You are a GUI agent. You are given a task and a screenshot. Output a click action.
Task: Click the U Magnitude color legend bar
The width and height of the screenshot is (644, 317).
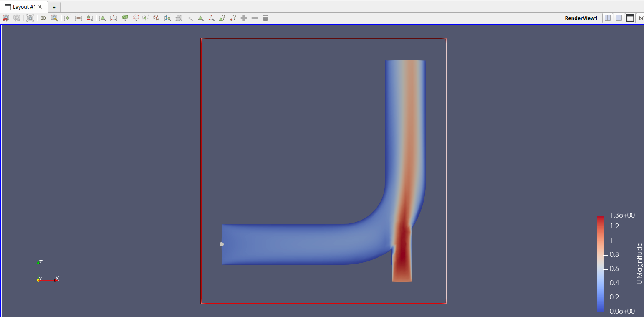click(x=600, y=264)
